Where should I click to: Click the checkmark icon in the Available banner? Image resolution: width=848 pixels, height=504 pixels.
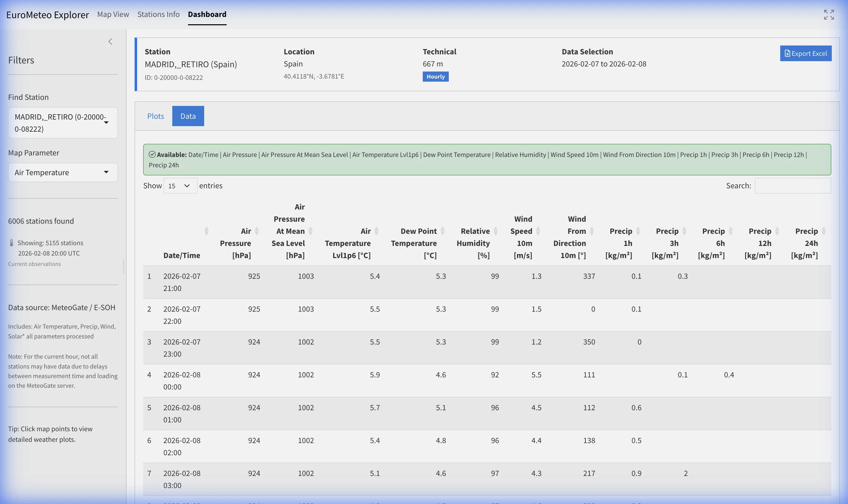(x=152, y=154)
